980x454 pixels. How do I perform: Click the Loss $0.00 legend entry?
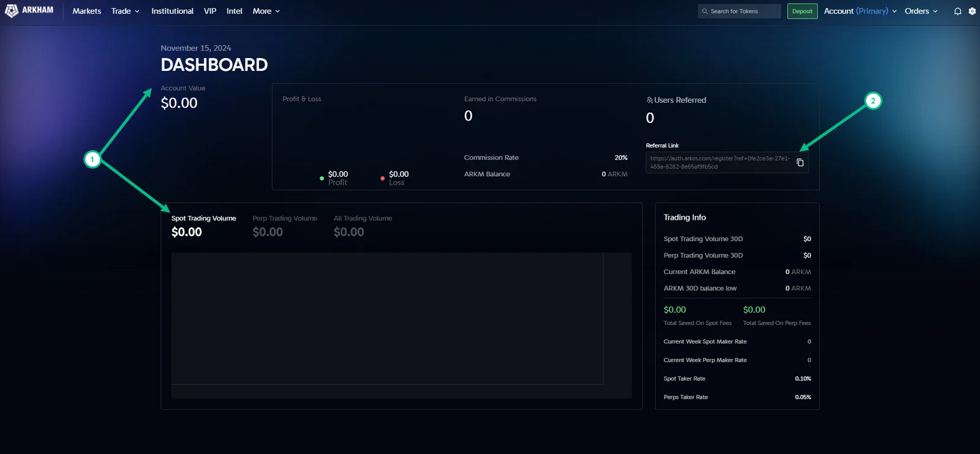394,178
